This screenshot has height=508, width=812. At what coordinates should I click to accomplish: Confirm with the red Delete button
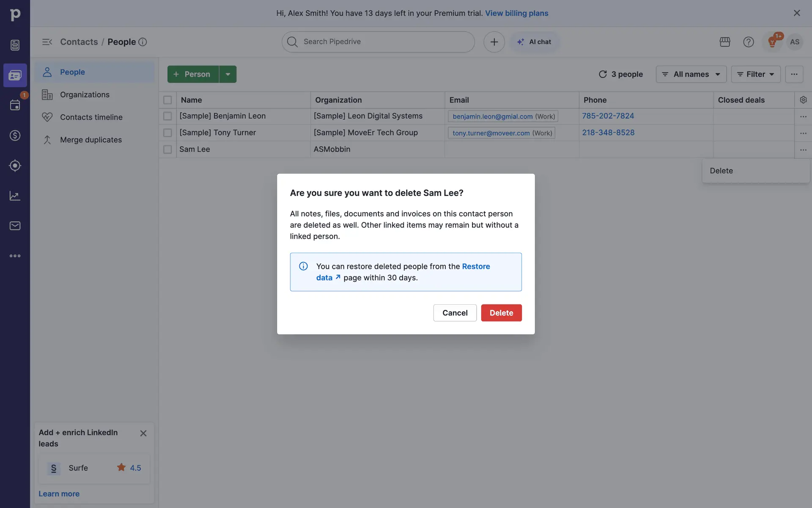pos(501,313)
